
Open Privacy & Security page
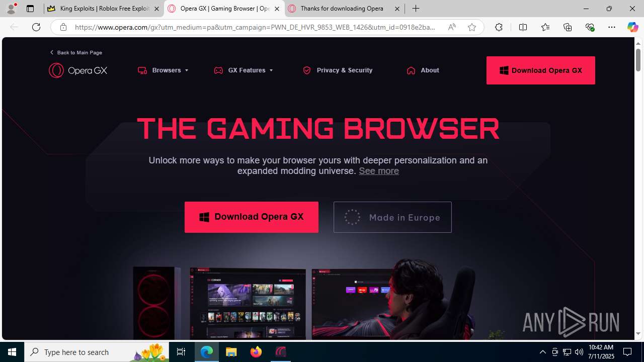point(338,70)
